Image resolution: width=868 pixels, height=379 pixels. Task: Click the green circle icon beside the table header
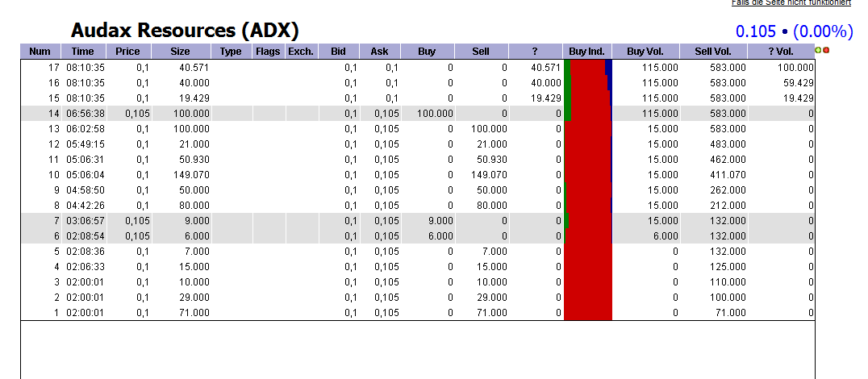click(818, 50)
